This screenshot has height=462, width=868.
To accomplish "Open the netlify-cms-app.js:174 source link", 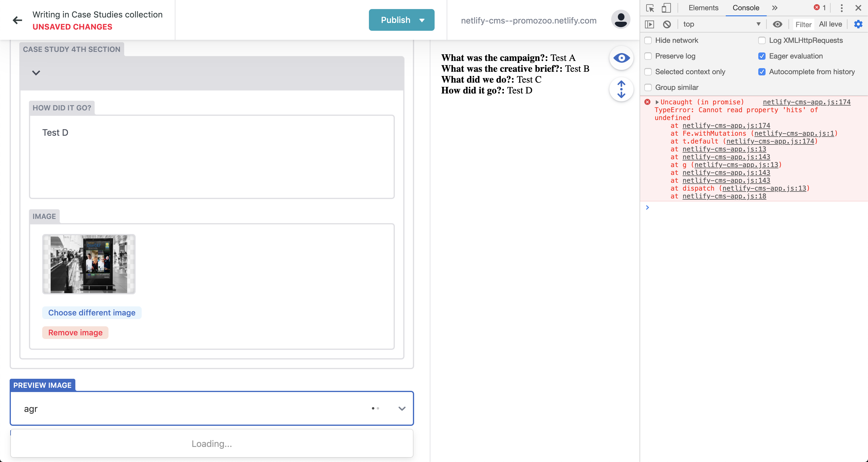I will [x=807, y=102].
